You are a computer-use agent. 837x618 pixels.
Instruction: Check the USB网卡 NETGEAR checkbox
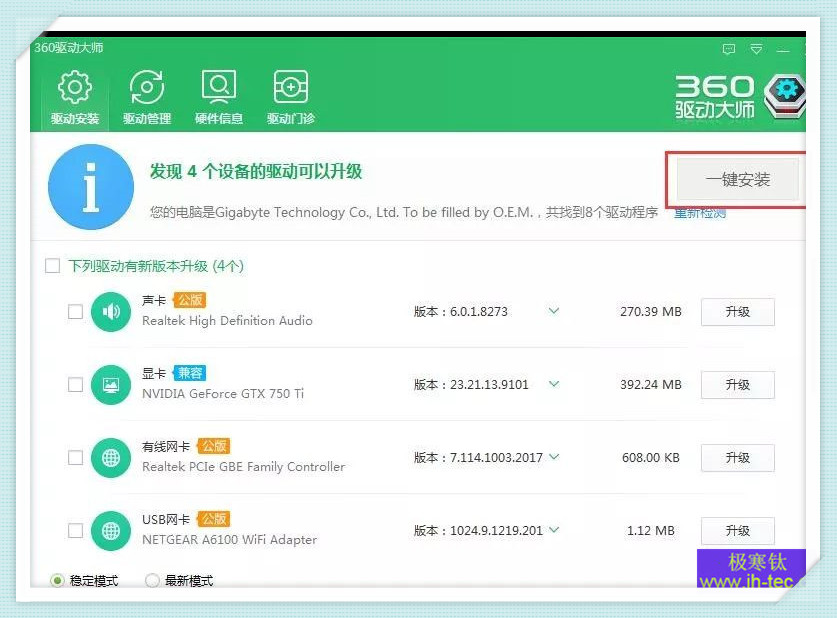click(x=75, y=531)
